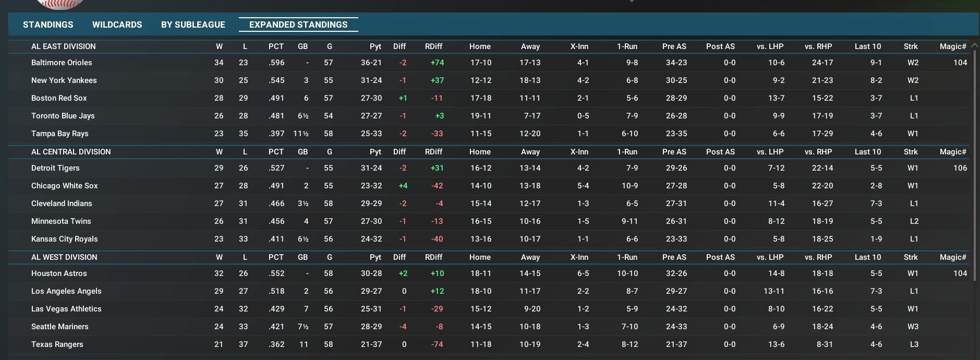Viewport: 980px width, 360px height.
Task: Open the Texas Rangers team link
Action: tap(57, 344)
